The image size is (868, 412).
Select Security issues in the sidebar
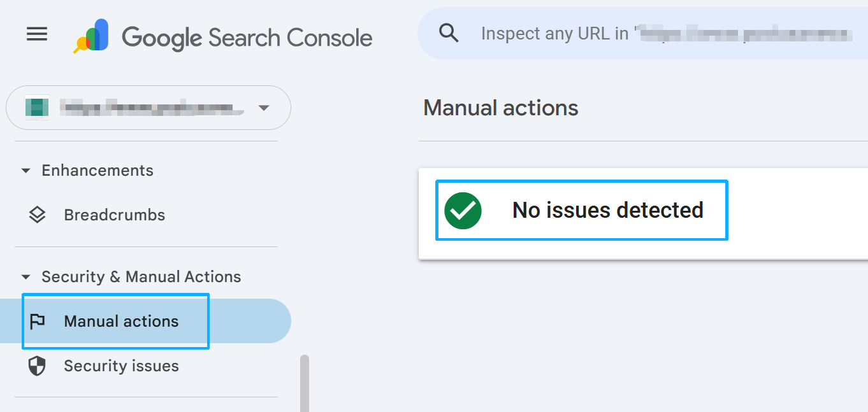[x=121, y=366]
